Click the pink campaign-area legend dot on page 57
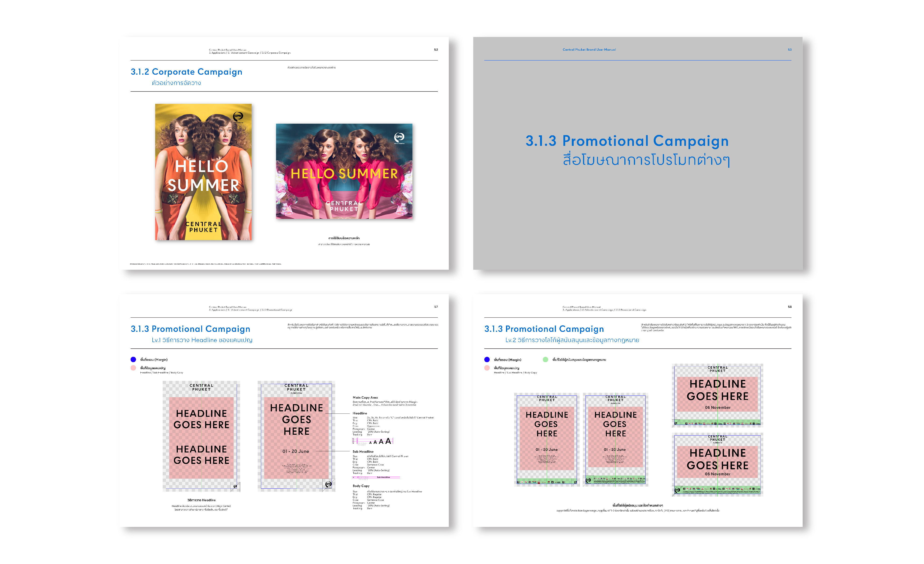Screen dimensions: 924x564 click(133, 368)
